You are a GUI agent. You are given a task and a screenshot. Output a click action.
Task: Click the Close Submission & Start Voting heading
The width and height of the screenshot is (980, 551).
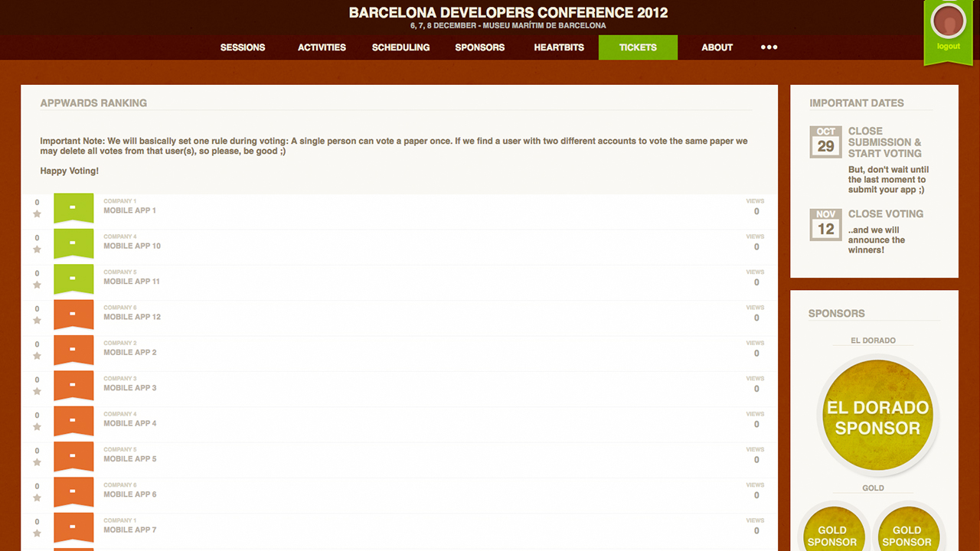coord(885,142)
